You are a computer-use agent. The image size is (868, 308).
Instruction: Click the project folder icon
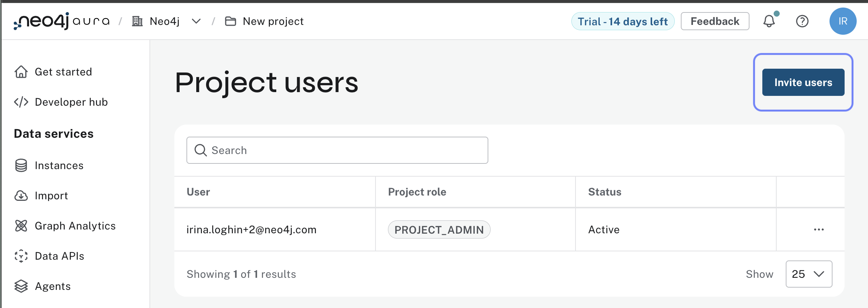(x=231, y=21)
